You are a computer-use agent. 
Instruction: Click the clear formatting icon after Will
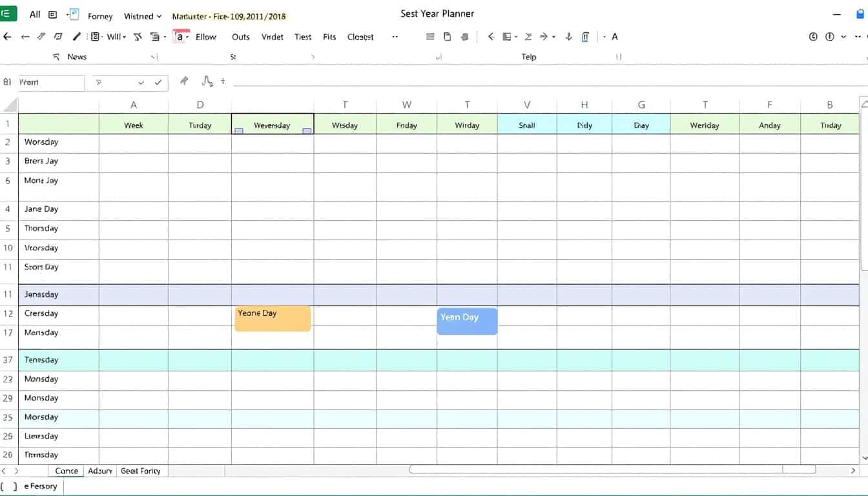[138, 37]
